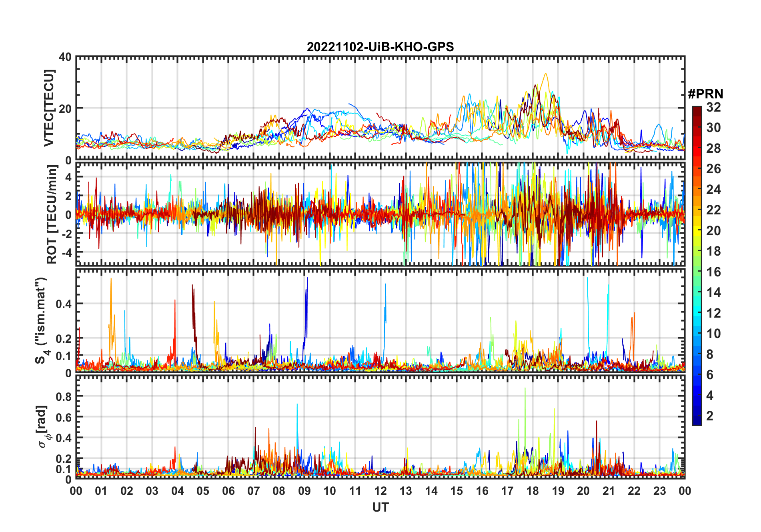761x532 pixels.
Task: Click x-axis hour label 14
Action: 431,491
